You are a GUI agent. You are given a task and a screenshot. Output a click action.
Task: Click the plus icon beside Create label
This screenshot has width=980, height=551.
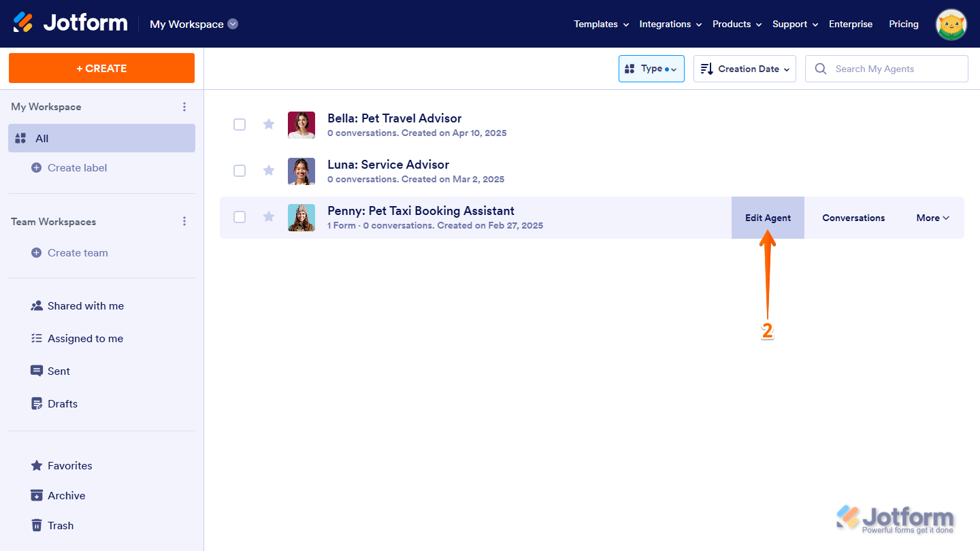pos(37,168)
